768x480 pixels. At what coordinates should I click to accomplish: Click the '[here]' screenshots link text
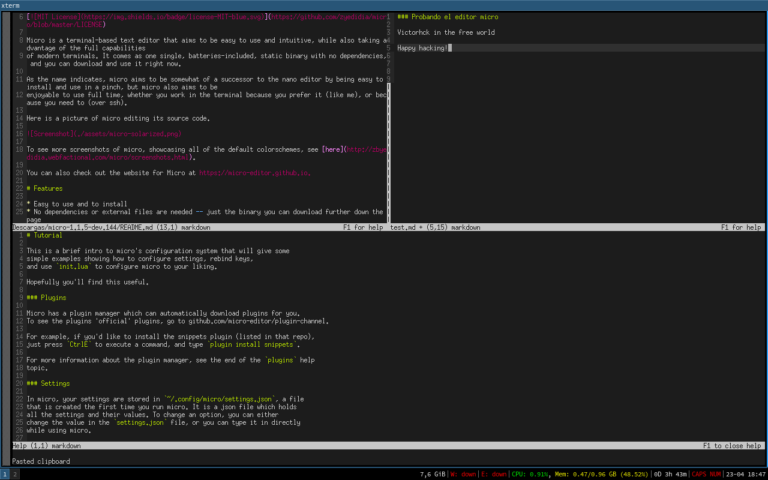[x=334, y=149]
